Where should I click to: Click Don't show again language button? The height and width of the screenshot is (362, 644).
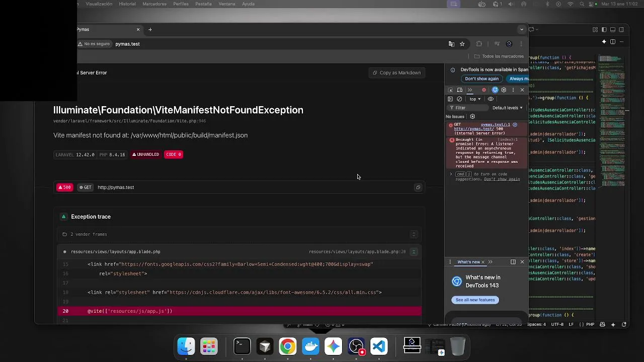click(x=481, y=78)
